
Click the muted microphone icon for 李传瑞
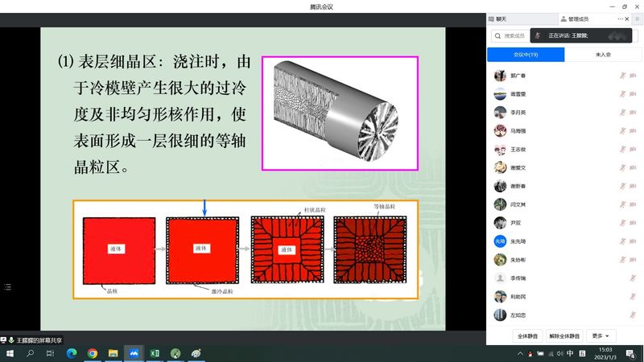pyautogui.click(x=633, y=278)
